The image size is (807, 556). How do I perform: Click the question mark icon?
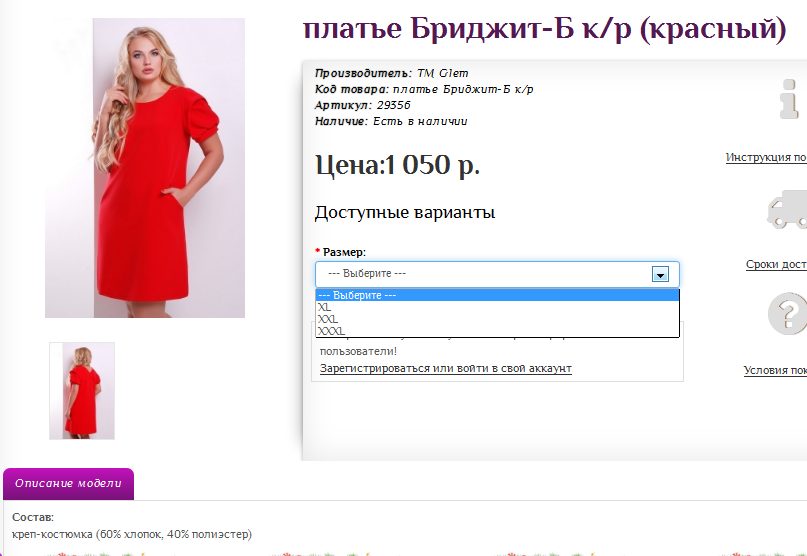click(x=787, y=314)
